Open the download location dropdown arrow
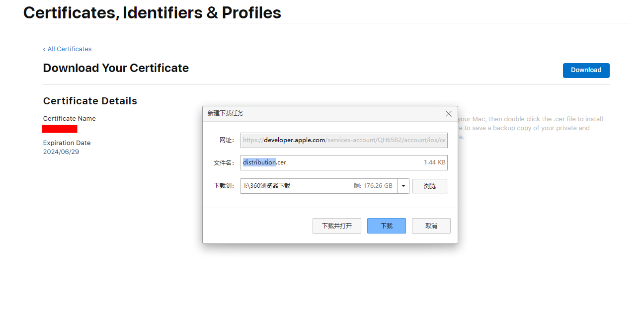Screen dimensions: 644x311 click(x=403, y=186)
